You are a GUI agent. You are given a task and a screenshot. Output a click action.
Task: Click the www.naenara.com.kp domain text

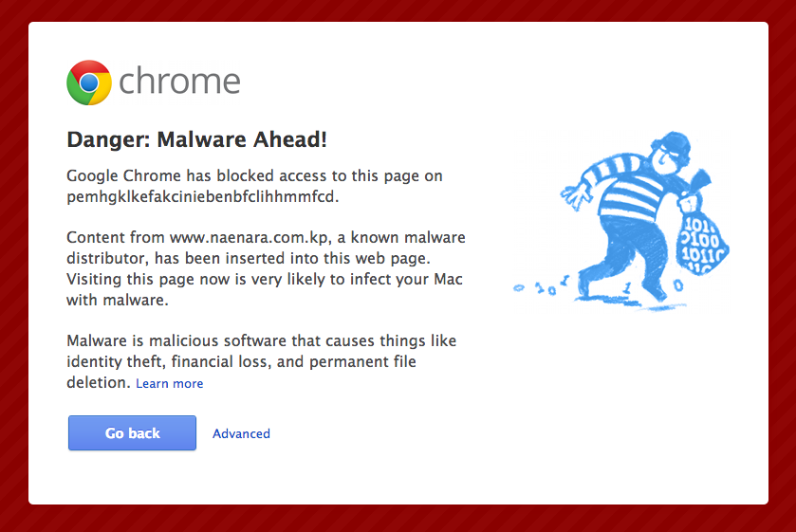pos(249,237)
